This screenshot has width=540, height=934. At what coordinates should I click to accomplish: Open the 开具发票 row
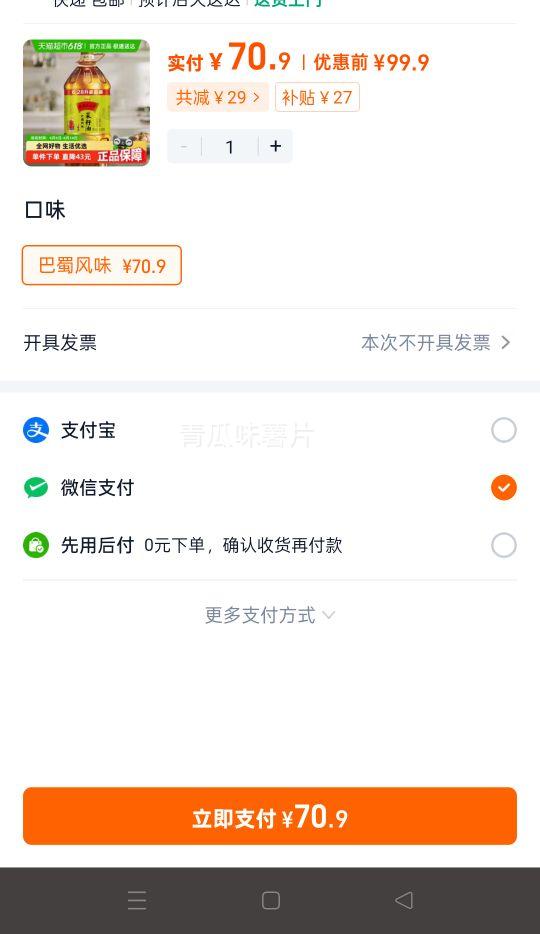point(270,343)
